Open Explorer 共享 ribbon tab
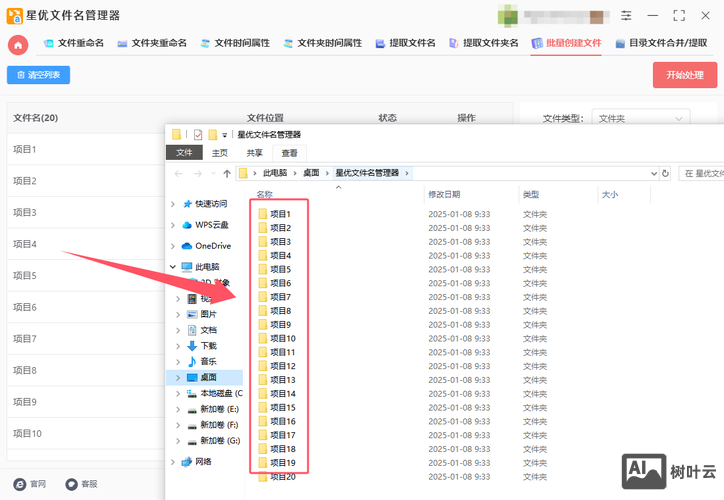This screenshot has width=724, height=500. click(x=254, y=153)
